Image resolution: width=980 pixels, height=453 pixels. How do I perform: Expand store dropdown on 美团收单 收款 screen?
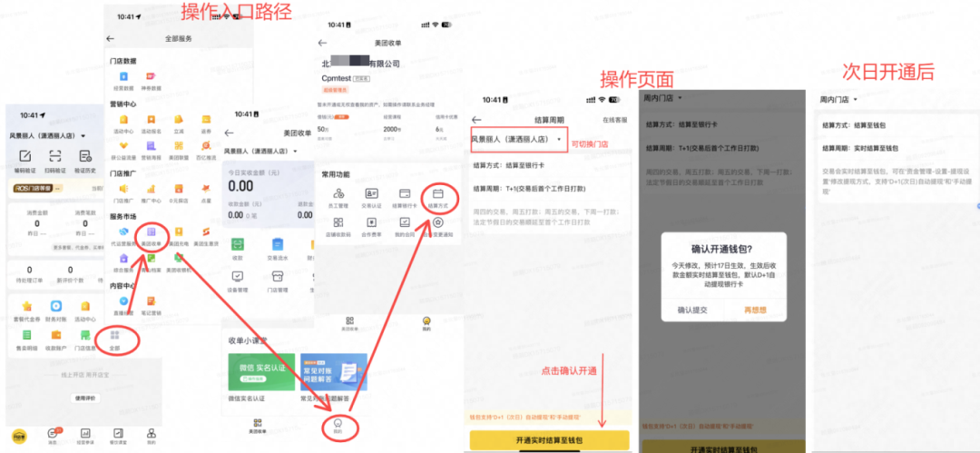click(x=294, y=152)
